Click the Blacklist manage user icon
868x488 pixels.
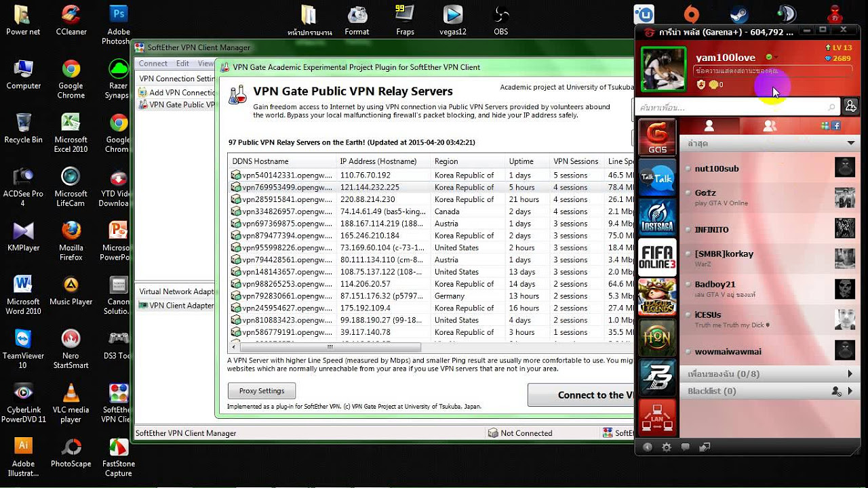pos(837,391)
